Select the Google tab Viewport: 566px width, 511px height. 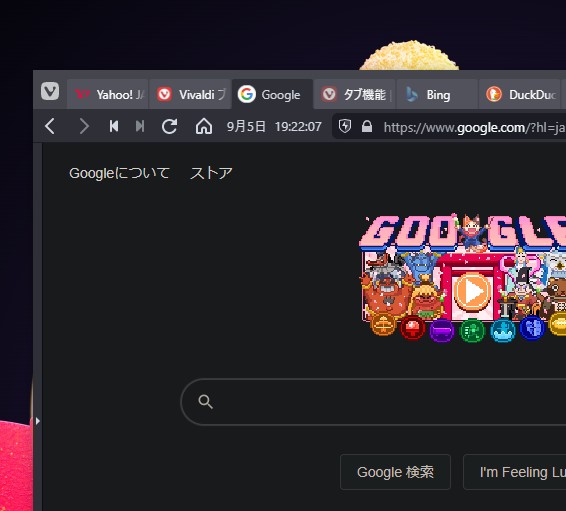click(x=272, y=95)
